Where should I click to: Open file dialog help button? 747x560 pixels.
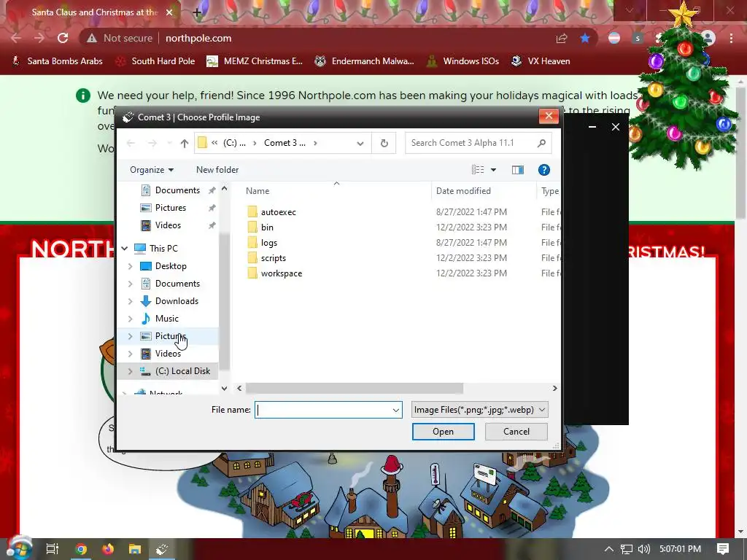(x=543, y=170)
